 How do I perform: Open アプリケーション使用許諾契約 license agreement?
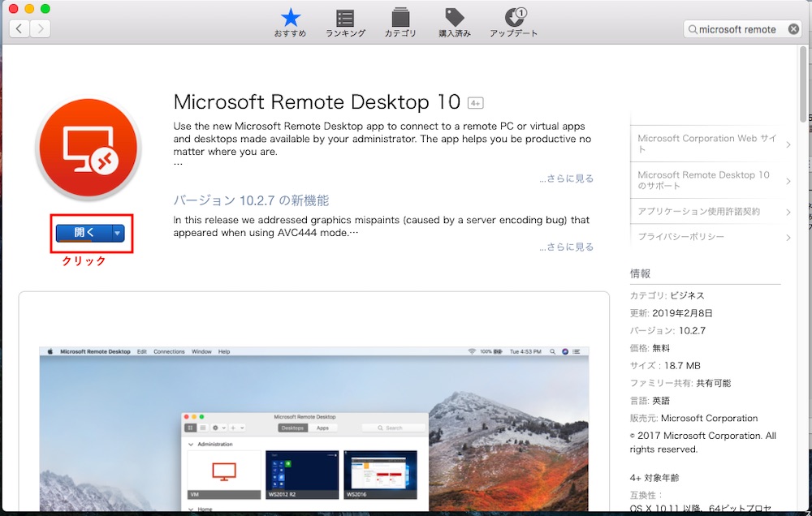tap(698, 211)
